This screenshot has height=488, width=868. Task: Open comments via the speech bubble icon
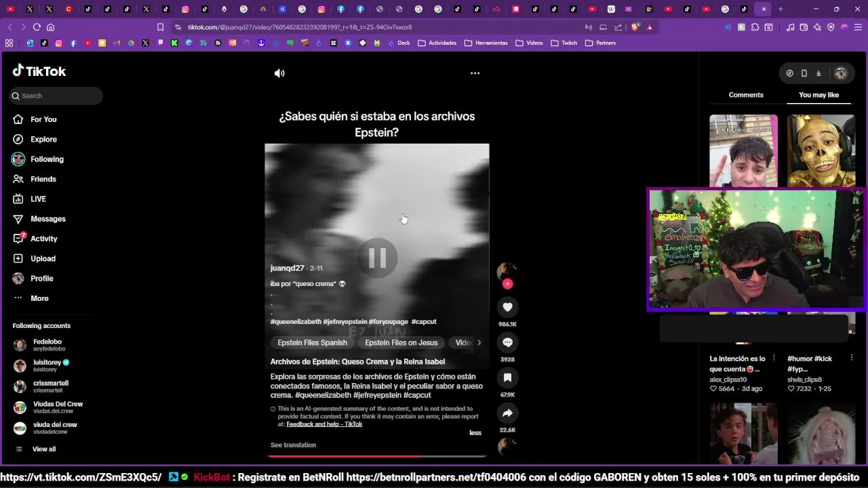click(507, 342)
